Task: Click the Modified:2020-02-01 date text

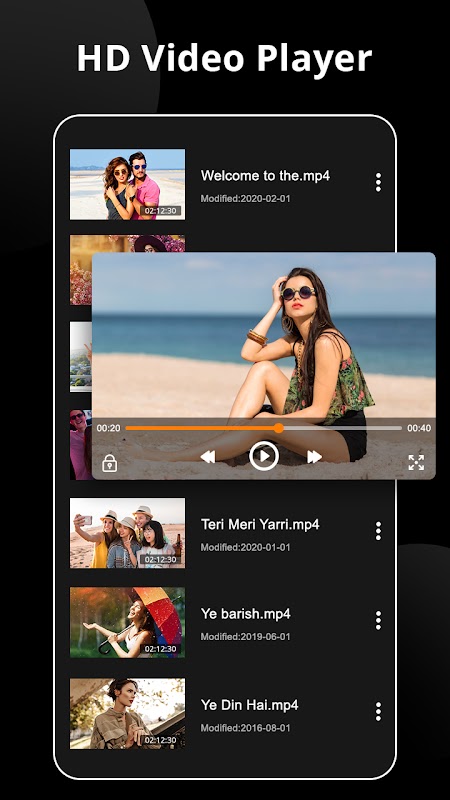Action: (245, 198)
